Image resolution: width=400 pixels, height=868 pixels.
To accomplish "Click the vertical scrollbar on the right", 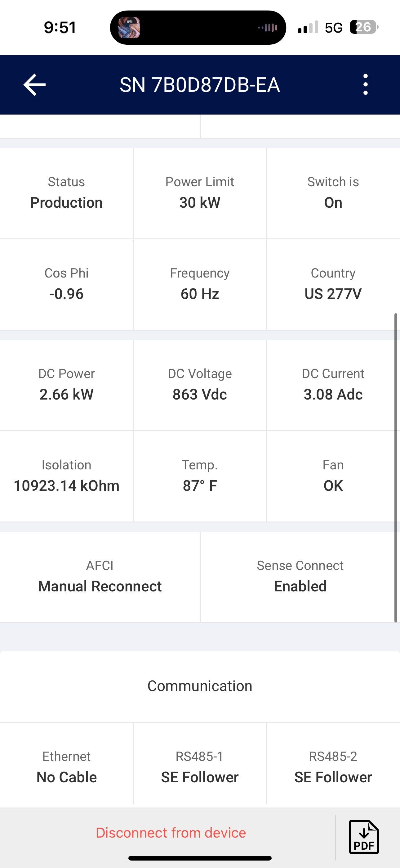I will click(x=396, y=468).
